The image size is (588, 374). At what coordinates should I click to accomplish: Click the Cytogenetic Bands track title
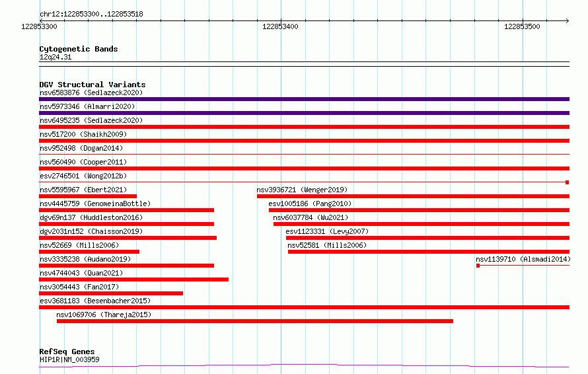pos(79,49)
